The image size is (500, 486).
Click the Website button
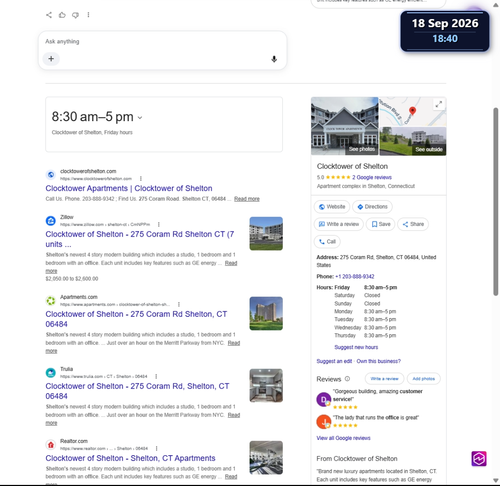click(332, 207)
